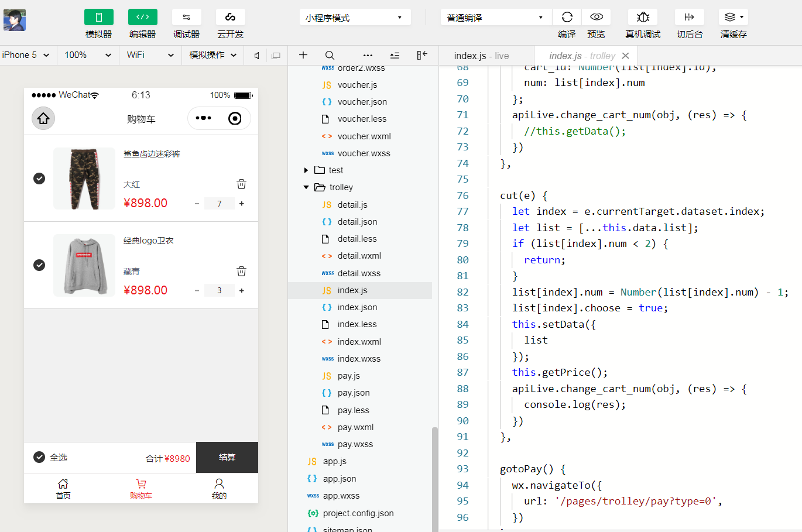Search files using the magnifier icon

tap(330, 55)
